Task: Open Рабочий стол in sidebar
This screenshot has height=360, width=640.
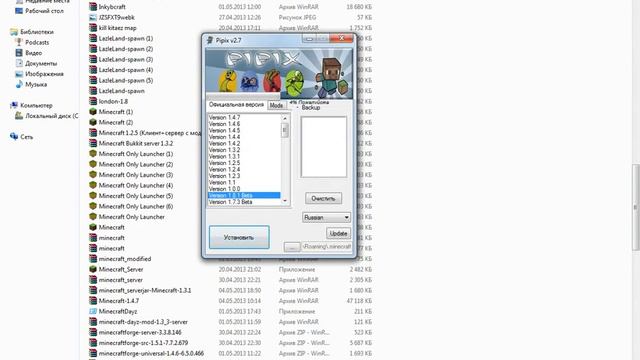Action: 44,11
